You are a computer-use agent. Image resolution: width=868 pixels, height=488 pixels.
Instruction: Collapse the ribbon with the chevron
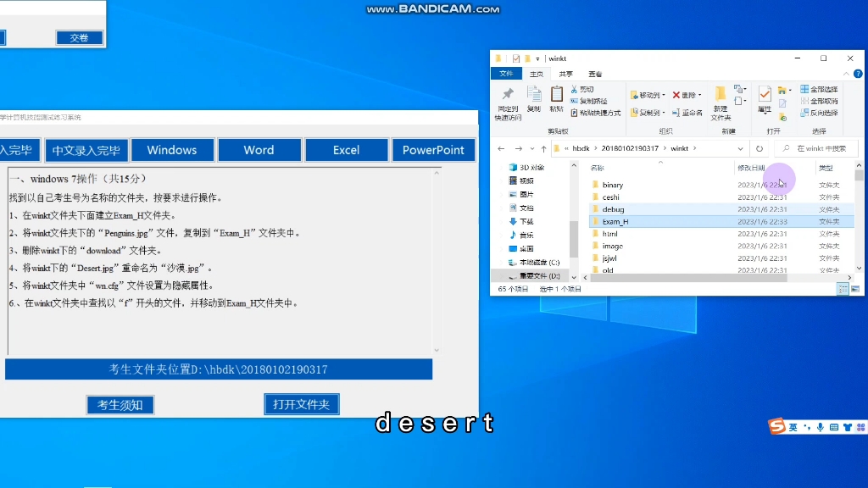(x=846, y=74)
